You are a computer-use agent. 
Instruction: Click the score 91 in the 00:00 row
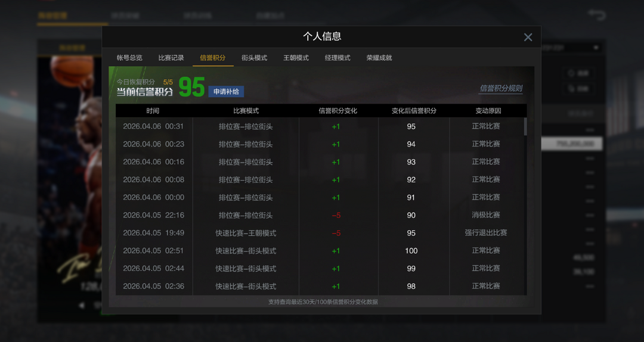[411, 197]
